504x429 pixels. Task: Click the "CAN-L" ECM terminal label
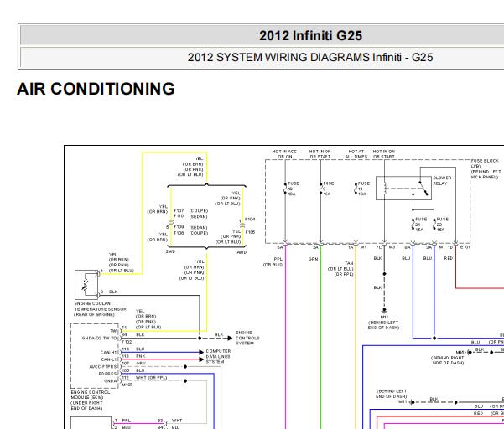(109, 359)
